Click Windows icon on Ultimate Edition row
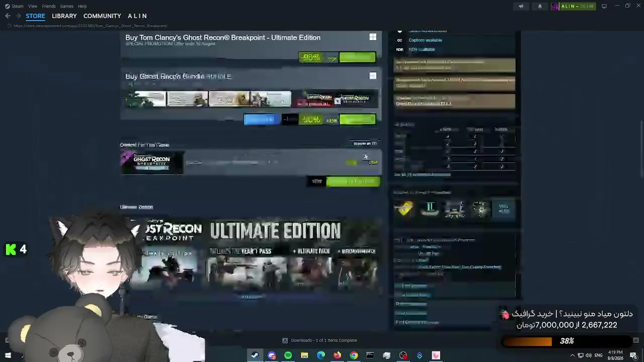This screenshot has height=362, width=644. tap(373, 37)
